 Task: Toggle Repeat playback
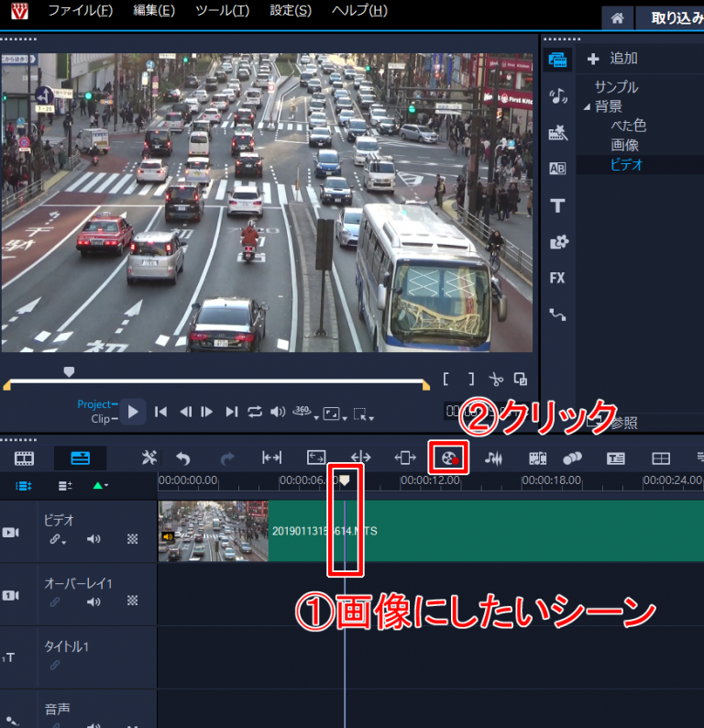(255, 412)
